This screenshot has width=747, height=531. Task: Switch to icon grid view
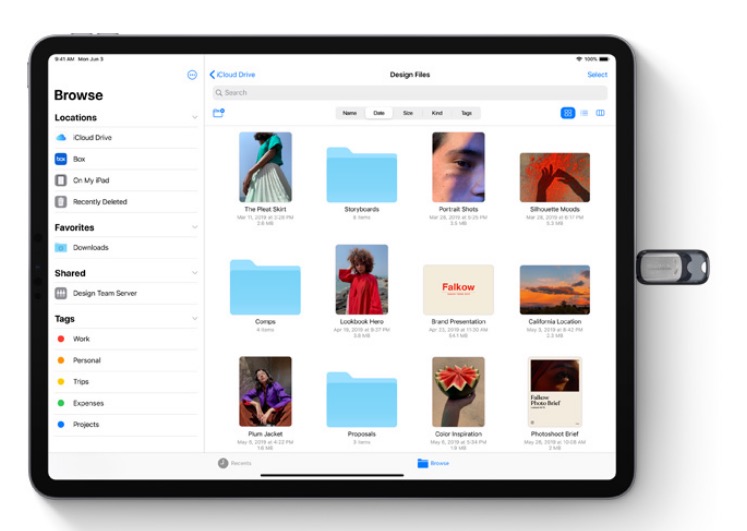(x=568, y=113)
